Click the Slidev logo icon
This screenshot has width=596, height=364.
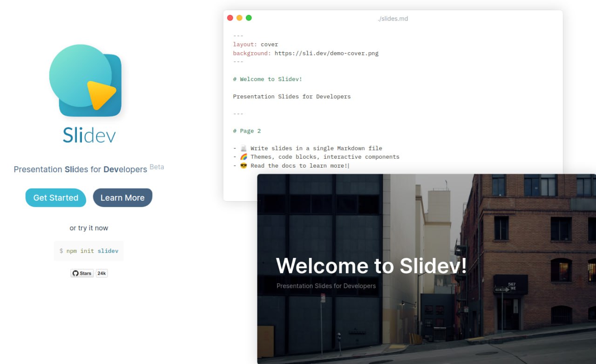86,81
